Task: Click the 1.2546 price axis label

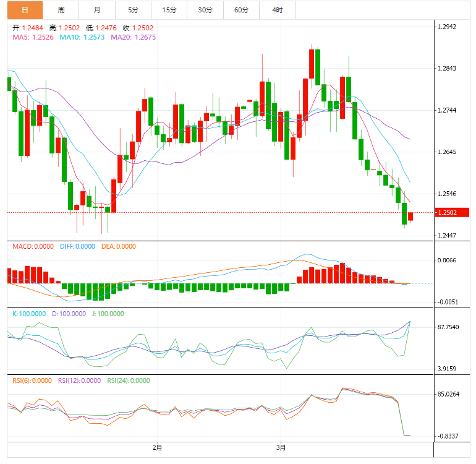Action: (446, 194)
